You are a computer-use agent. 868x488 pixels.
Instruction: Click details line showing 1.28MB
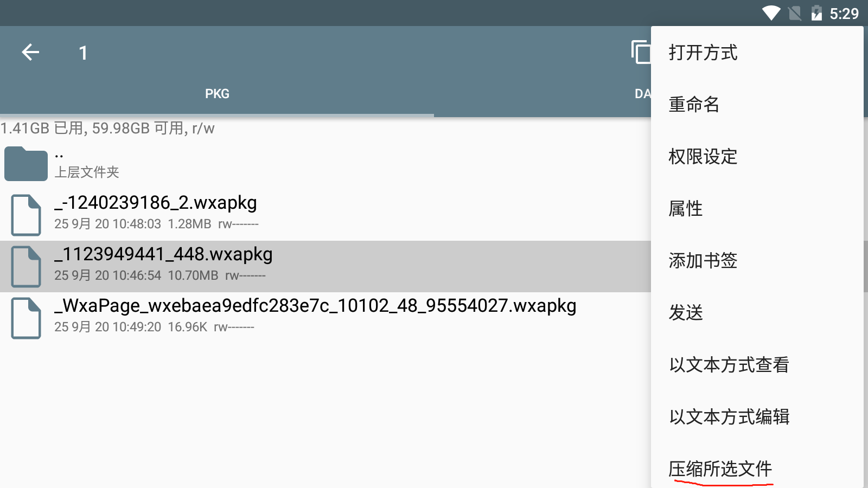(156, 224)
